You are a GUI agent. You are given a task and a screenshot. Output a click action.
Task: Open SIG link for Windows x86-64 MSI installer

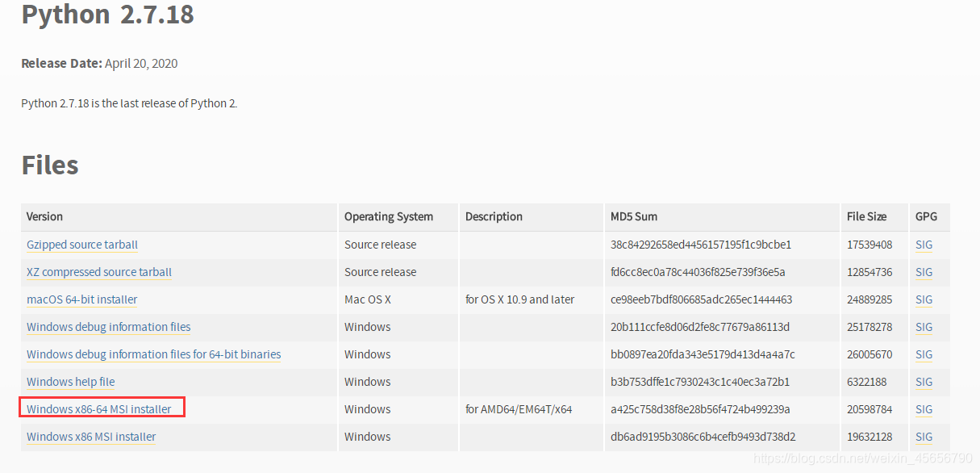[924, 409]
